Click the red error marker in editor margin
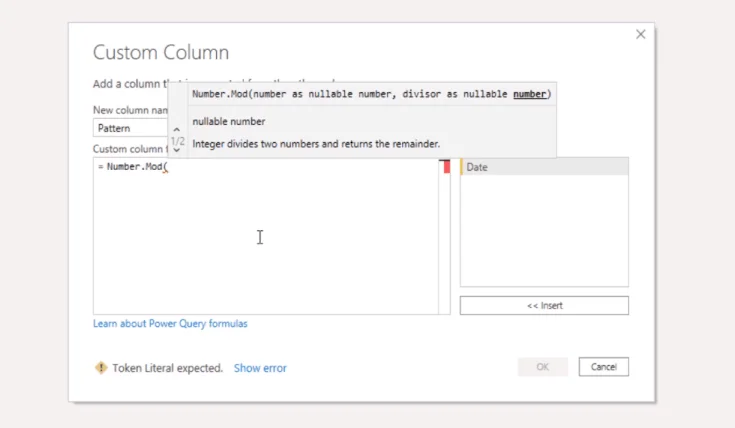Image resolution: width=735 pixels, height=428 pixels. [x=446, y=166]
